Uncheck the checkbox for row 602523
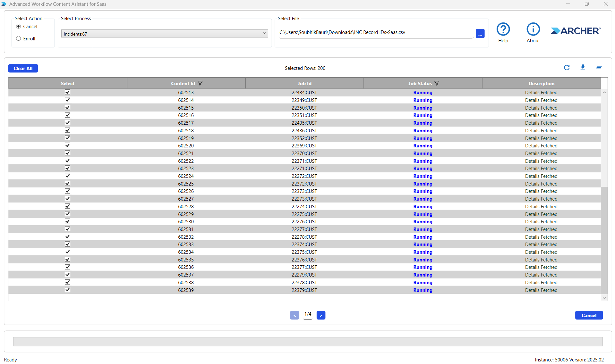This screenshot has width=615, height=364. point(67,168)
